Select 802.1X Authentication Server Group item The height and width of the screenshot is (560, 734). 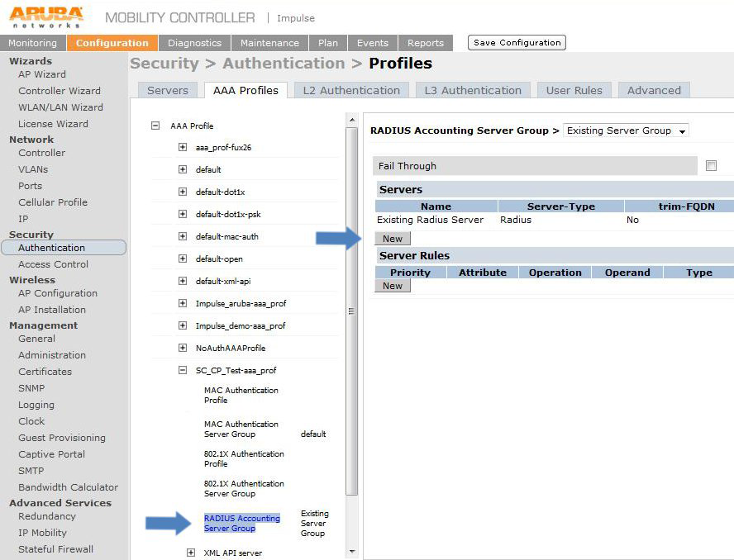[244, 488]
